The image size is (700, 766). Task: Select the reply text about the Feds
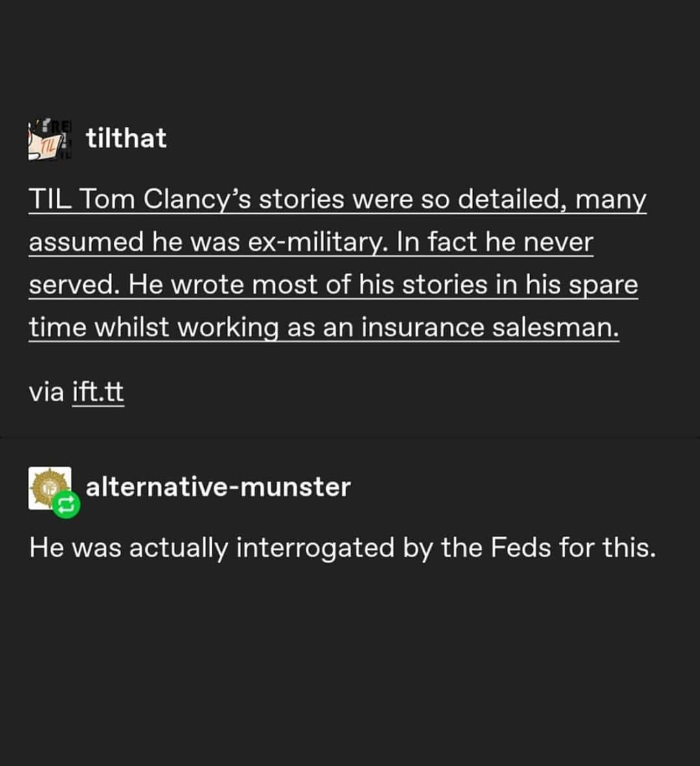pyautogui.click(x=342, y=548)
